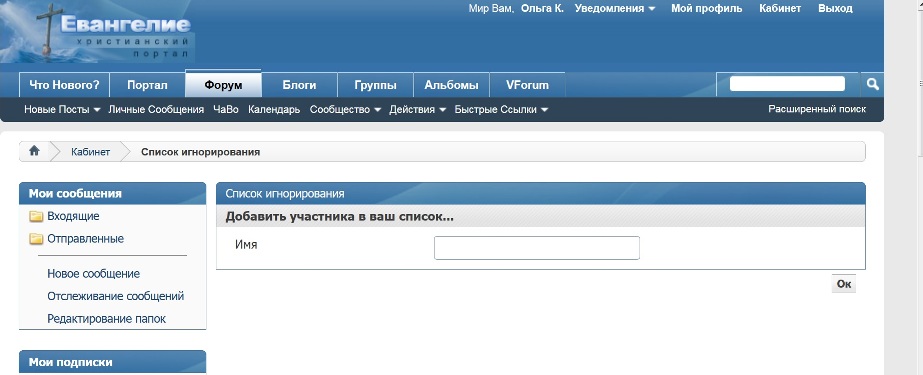
Task: Click the Ольга К. username
Action: (542, 9)
